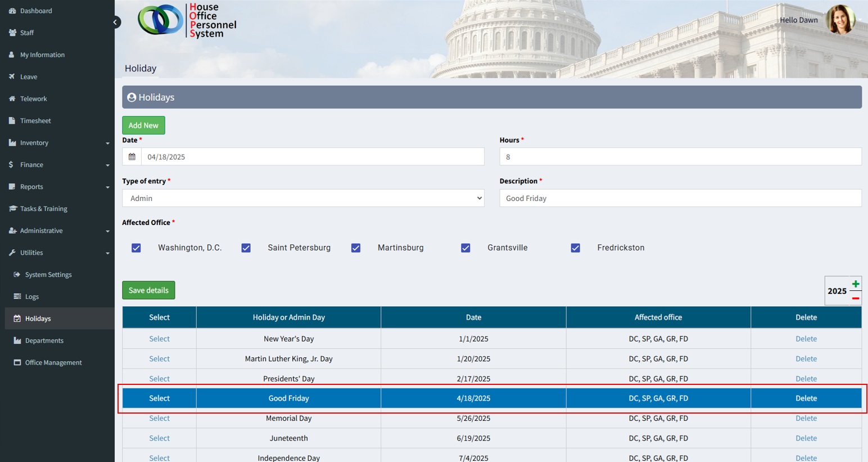Image resolution: width=868 pixels, height=462 pixels.
Task: Toggle the Martinsburg office checkbox
Action: [356, 248]
